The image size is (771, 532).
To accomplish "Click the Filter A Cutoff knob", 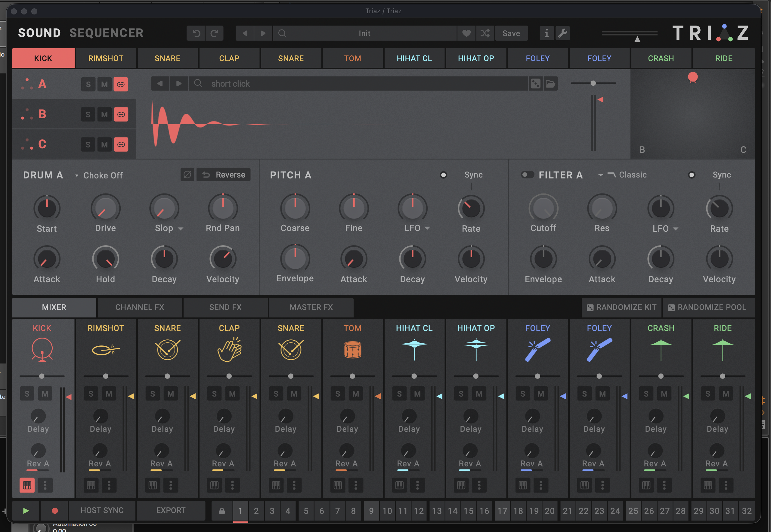I will 543,208.
